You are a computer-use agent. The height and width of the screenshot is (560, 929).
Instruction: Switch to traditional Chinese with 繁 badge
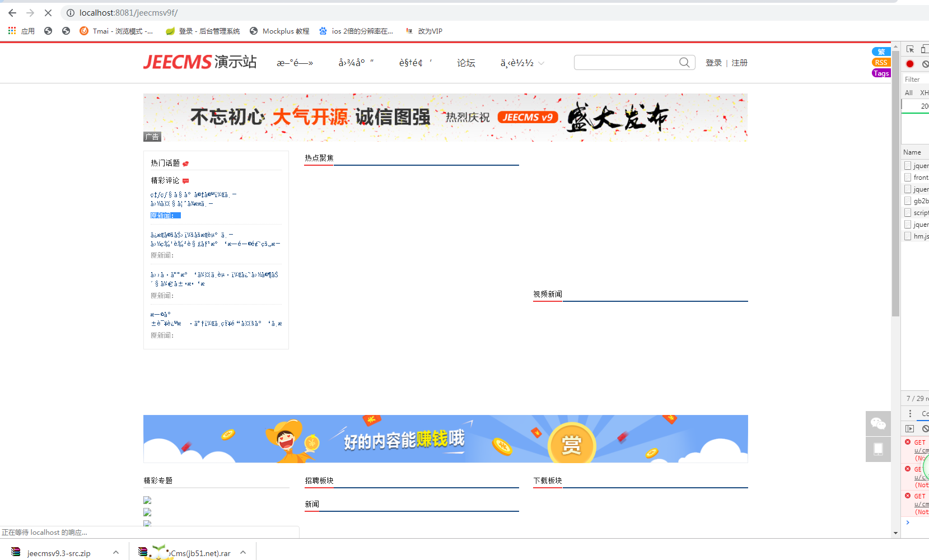click(x=881, y=52)
